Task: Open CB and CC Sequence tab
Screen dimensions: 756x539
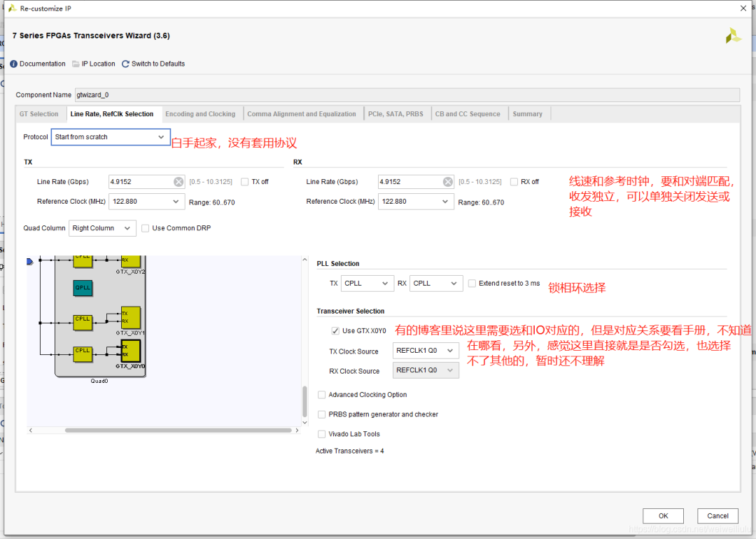Action: (468, 114)
